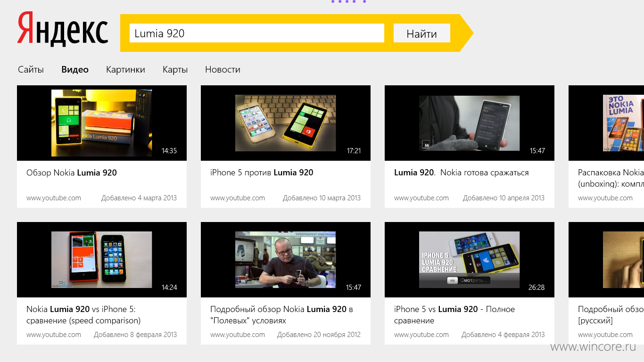Click the 17:21 duration label
The image size is (644, 362).
tap(354, 151)
